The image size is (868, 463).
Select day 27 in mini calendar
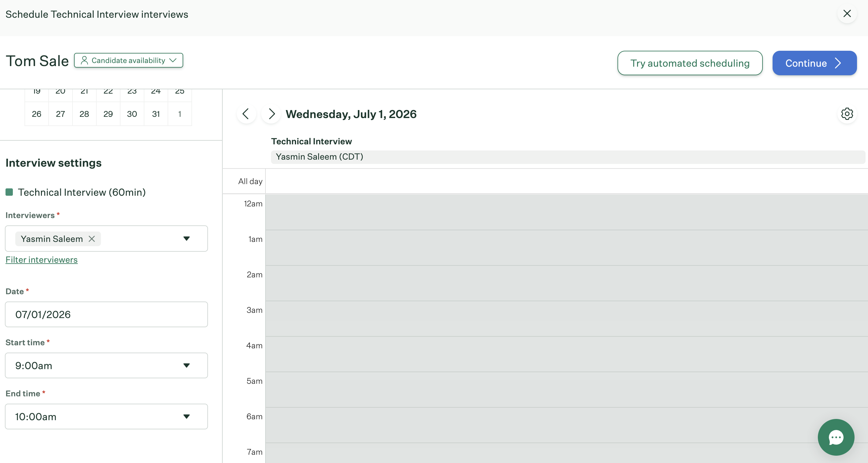click(61, 114)
